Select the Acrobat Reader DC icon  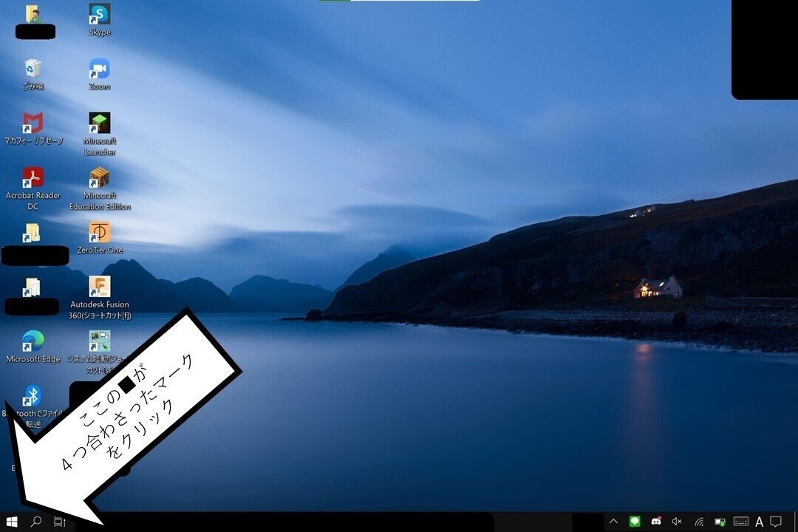[33, 189]
